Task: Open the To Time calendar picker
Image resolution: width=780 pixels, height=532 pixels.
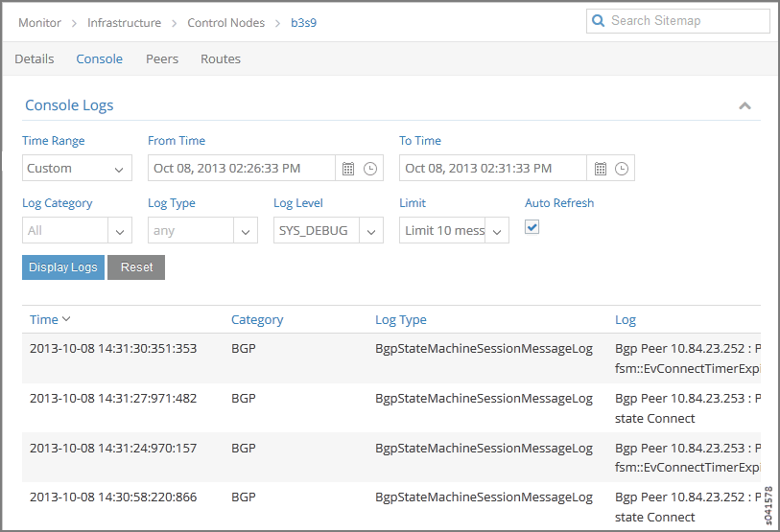Action: click(601, 169)
